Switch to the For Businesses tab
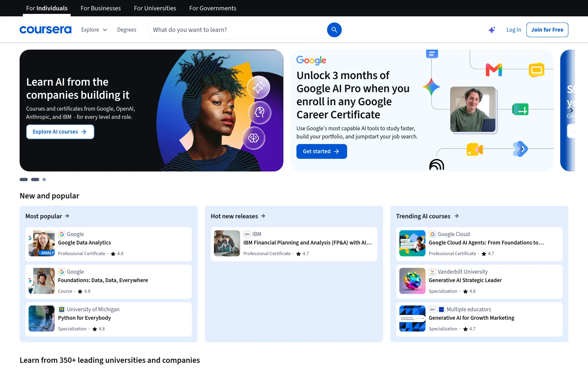The width and height of the screenshot is (588, 368). coord(101,8)
